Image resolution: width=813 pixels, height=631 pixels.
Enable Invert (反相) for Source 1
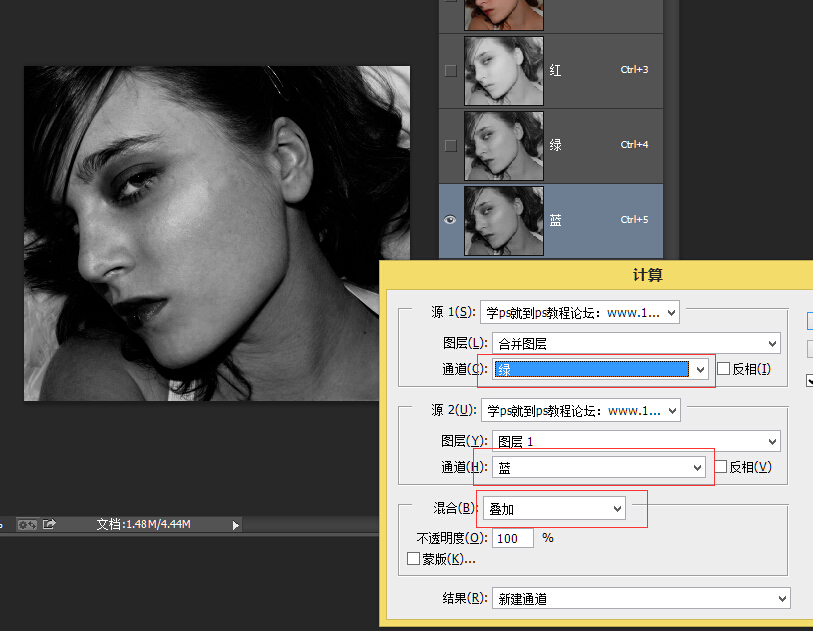click(724, 369)
